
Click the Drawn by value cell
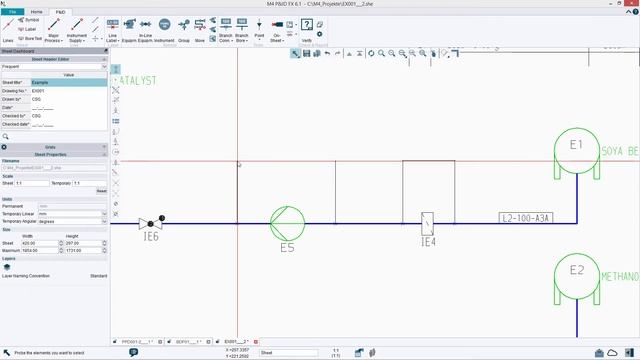click(69, 99)
